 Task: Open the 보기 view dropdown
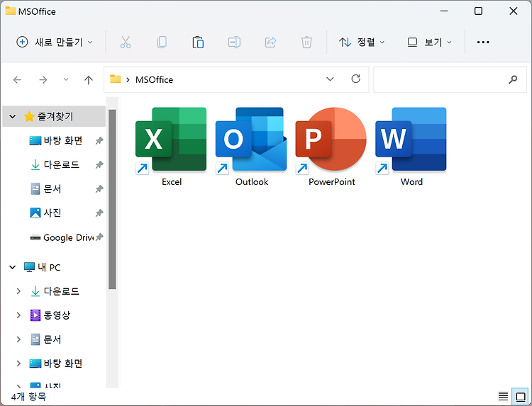(429, 43)
